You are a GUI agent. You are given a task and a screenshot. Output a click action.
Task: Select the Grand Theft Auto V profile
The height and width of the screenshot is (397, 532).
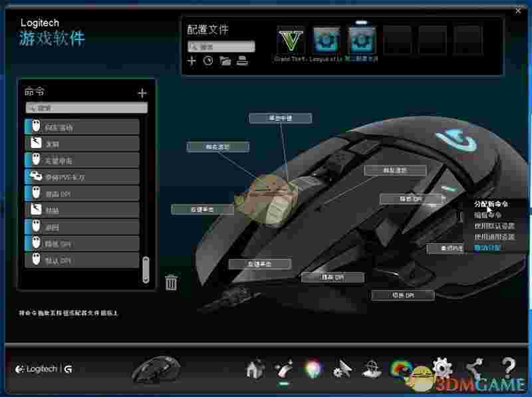(x=291, y=41)
